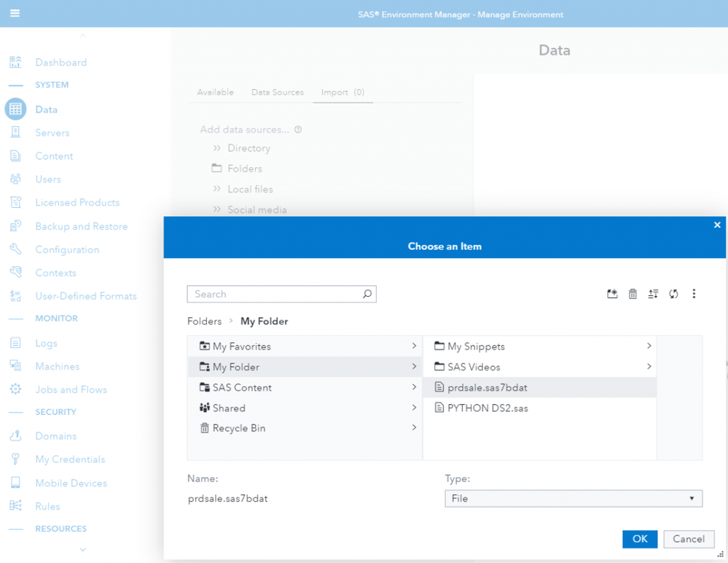Switch to the Data Sources tab
The image size is (728, 563).
click(x=277, y=92)
